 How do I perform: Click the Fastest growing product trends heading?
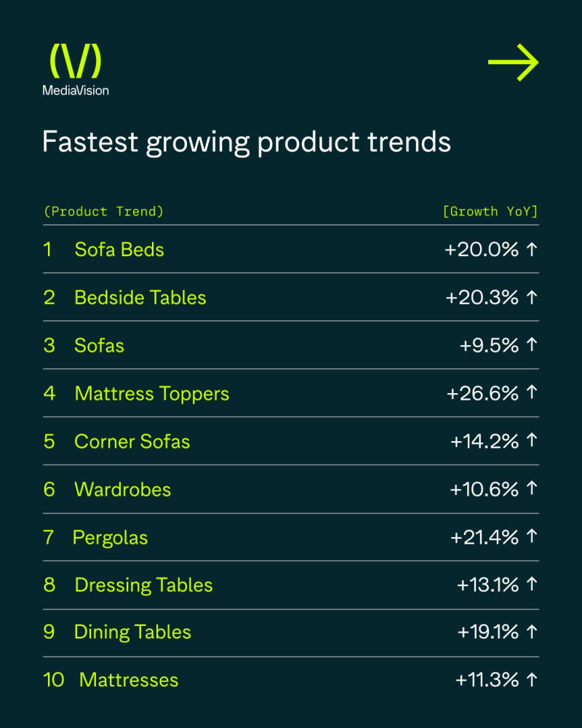tap(247, 142)
